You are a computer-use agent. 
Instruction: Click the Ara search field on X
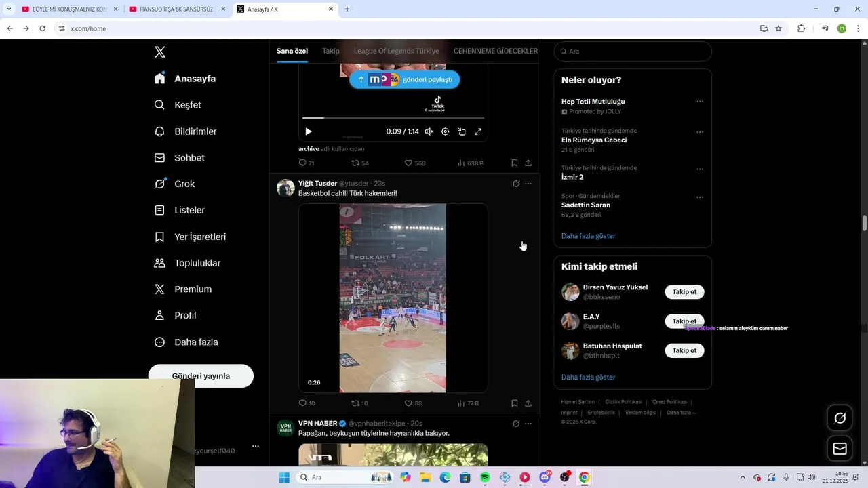633,52
